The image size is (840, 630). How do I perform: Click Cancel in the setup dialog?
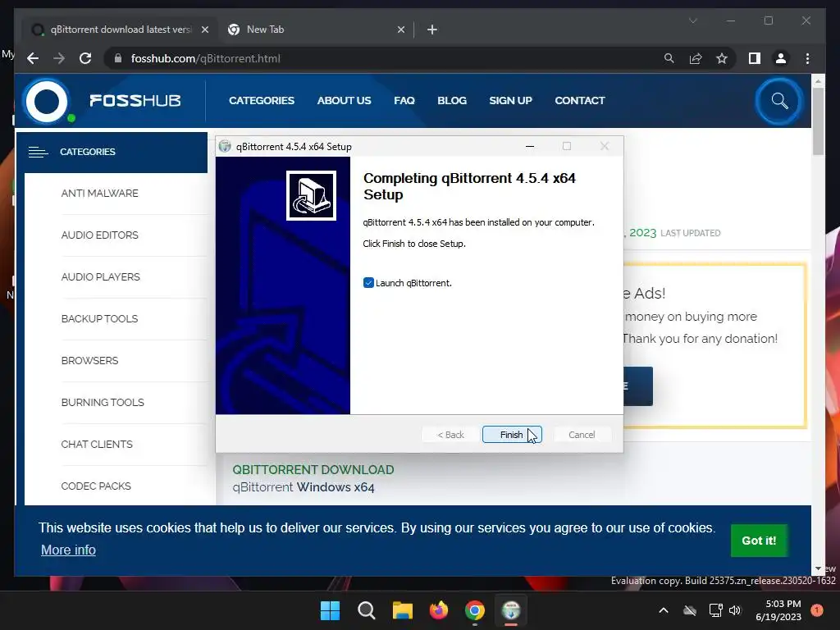582,435
